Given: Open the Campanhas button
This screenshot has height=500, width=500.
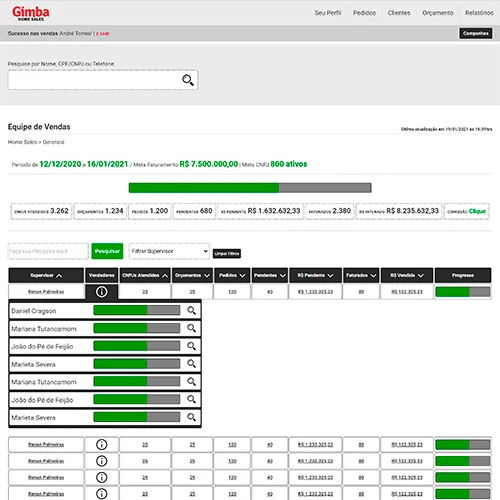Looking at the screenshot, I should click(x=476, y=33).
